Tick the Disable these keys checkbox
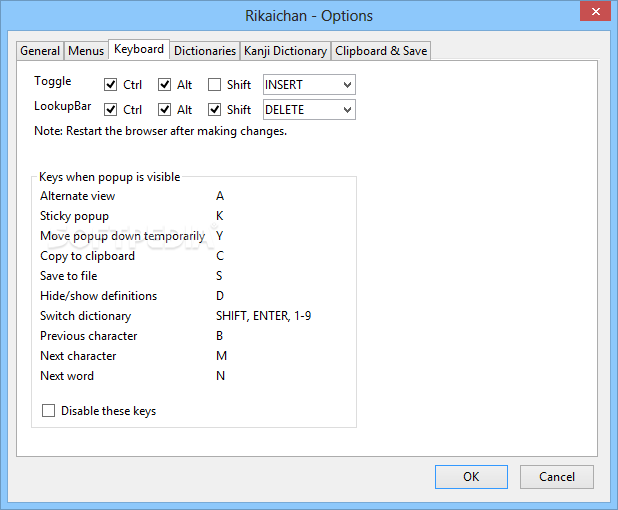The width and height of the screenshot is (618, 510). [x=48, y=411]
